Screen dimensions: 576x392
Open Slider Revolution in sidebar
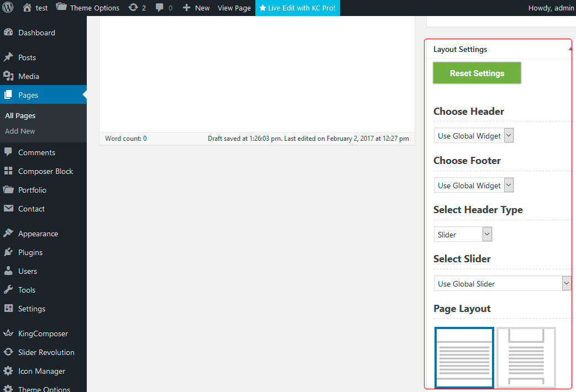(x=46, y=352)
